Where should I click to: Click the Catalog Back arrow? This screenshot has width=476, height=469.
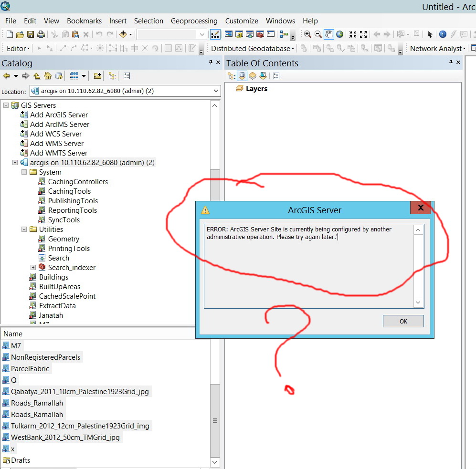point(6,76)
